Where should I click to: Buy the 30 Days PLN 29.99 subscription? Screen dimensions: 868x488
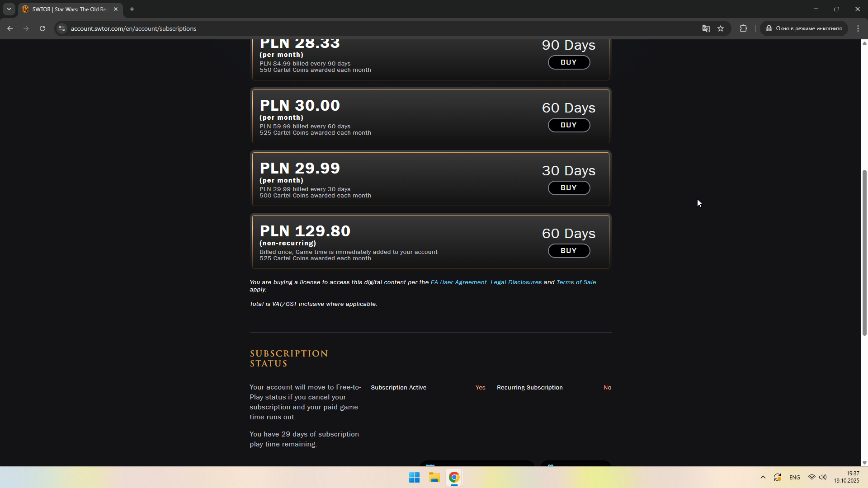(x=569, y=188)
